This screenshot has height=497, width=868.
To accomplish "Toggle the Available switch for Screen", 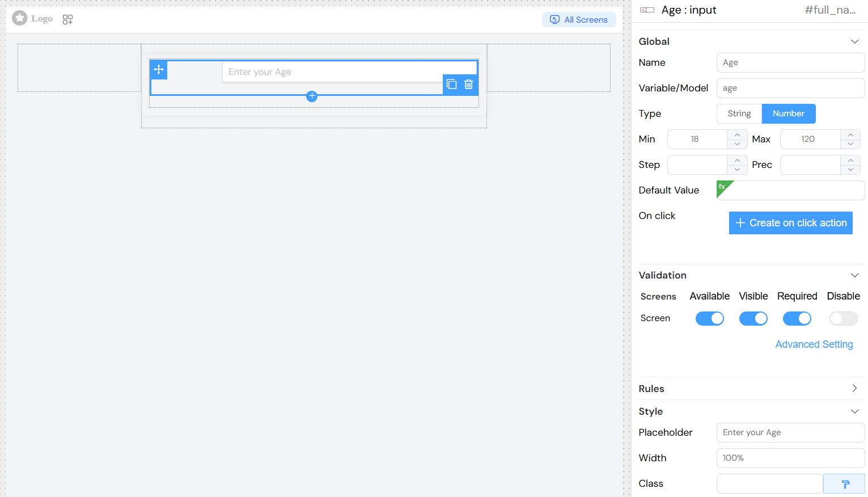I will [x=710, y=319].
